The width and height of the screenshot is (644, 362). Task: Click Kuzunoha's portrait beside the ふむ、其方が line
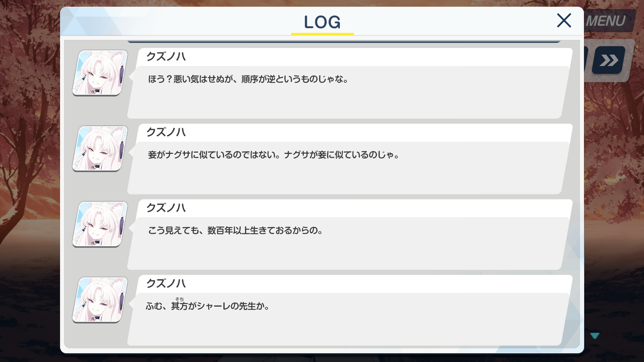[x=100, y=300]
